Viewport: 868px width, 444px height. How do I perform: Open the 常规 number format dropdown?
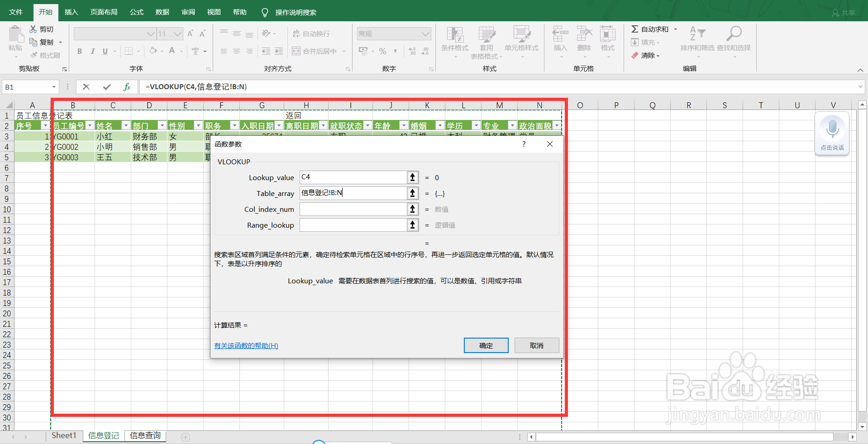pyautogui.click(x=393, y=33)
